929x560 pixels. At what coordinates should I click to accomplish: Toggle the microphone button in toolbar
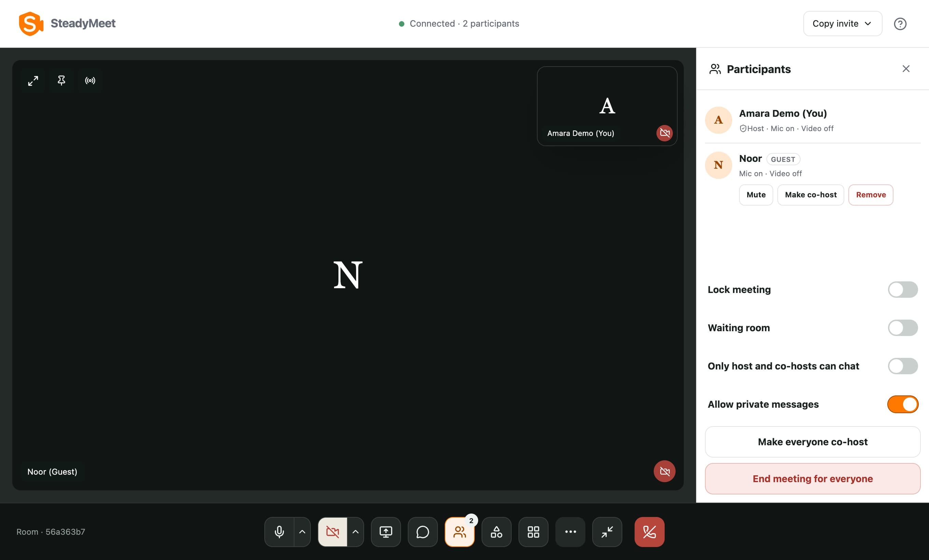pos(279,532)
